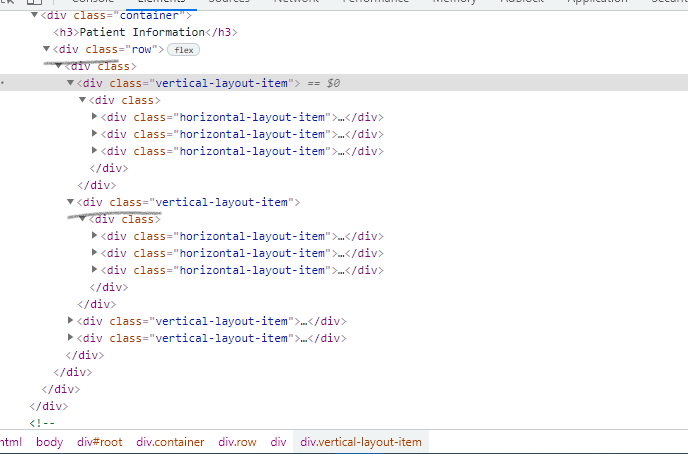Click the div.vertical-layout-item breadcrumb
This screenshot has width=688, height=454.
(x=361, y=442)
